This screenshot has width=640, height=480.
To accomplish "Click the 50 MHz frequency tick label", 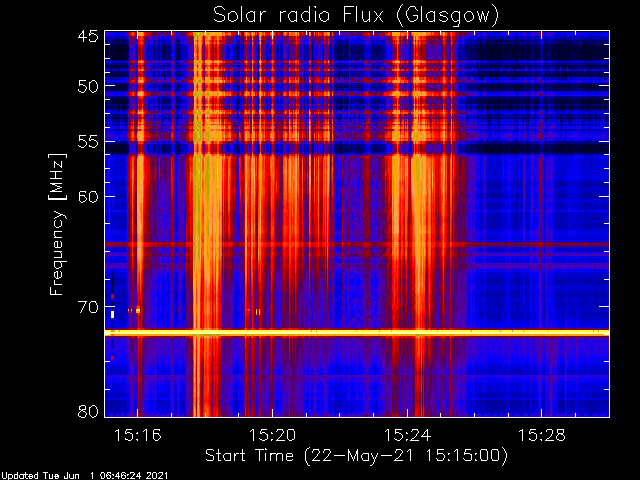I will point(88,87).
